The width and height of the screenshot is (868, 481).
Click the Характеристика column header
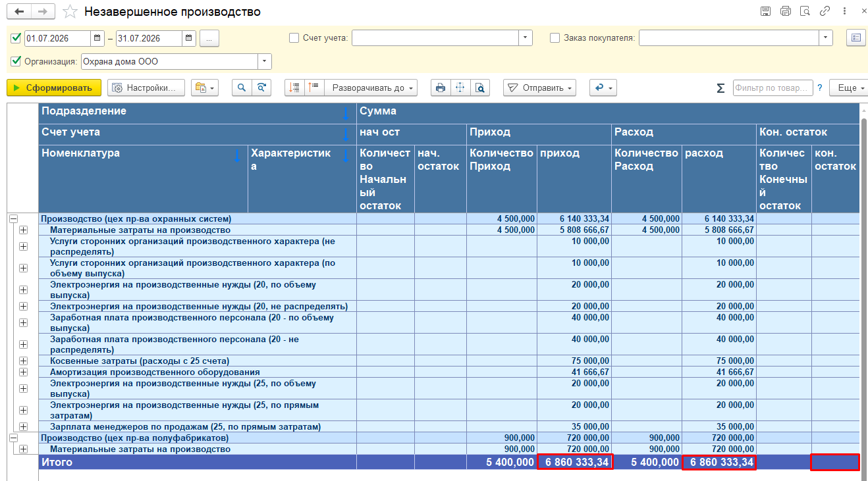click(x=302, y=179)
